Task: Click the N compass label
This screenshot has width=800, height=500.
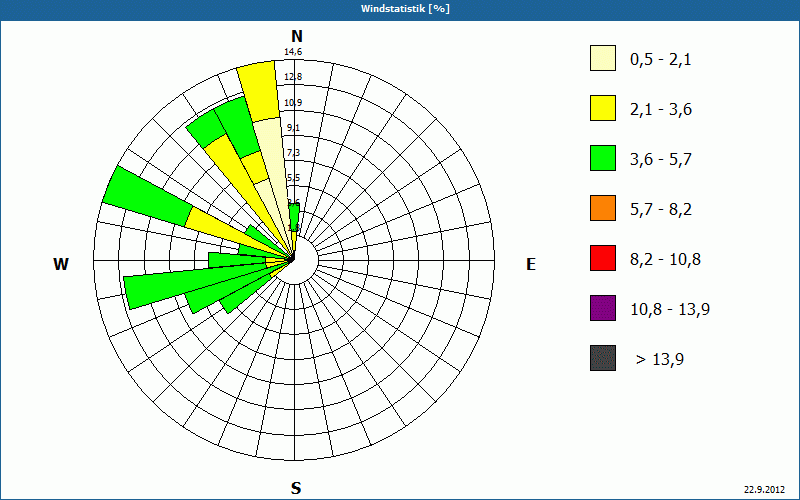Action: (x=296, y=36)
